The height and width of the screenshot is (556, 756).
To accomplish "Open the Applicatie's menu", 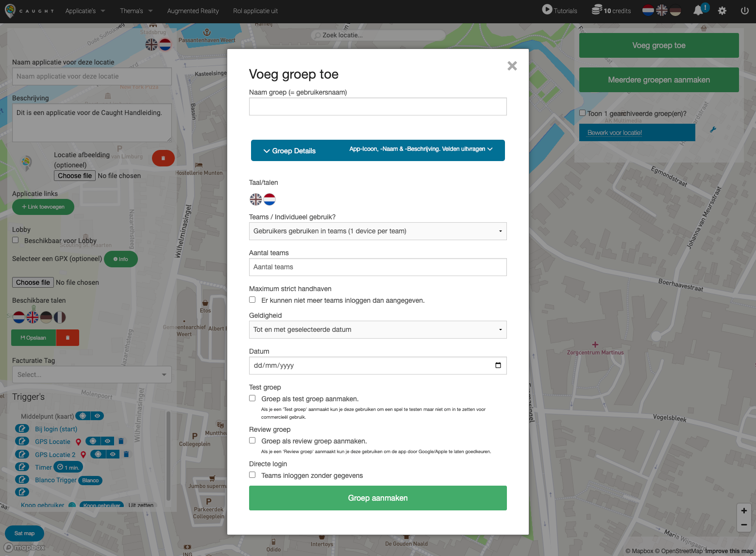I will tap(85, 11).
